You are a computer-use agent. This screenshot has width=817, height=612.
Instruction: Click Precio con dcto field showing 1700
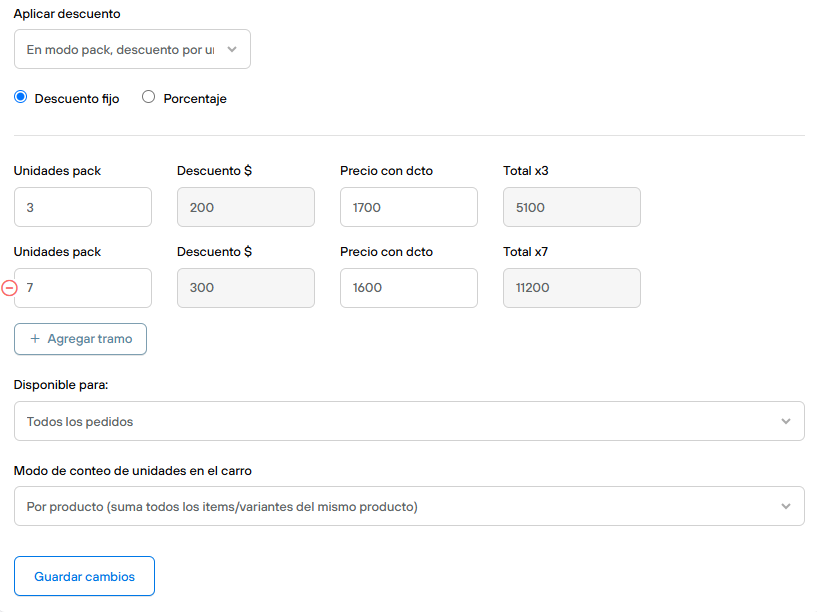pos(409,207)
